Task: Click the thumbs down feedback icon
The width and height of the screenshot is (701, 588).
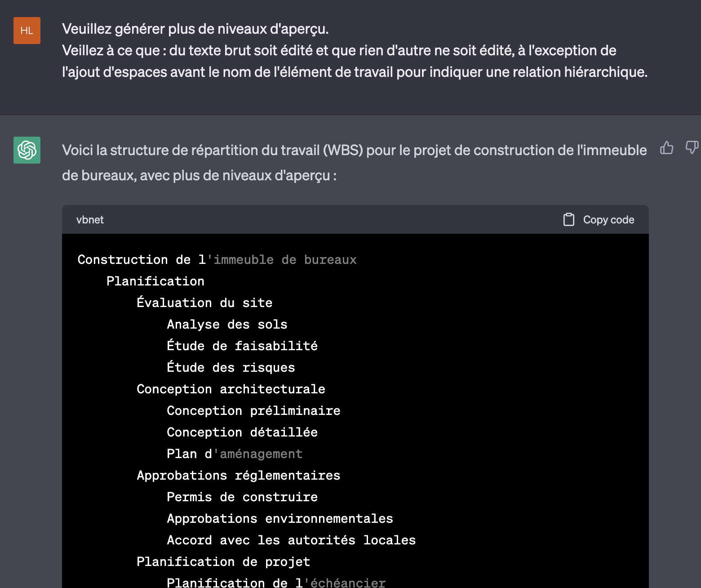Action: click(692, 147)
